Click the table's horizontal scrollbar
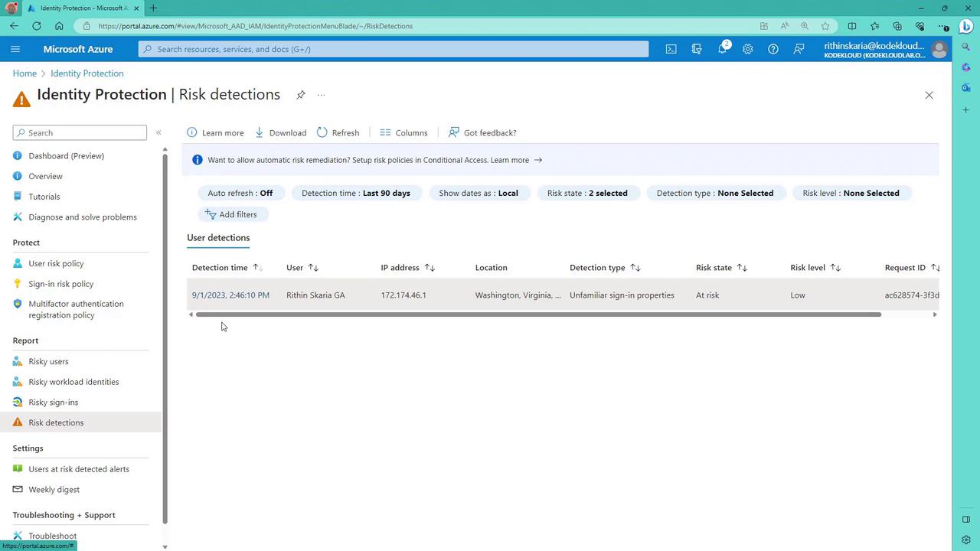The width and height of the screenshot is (980, 551). (538, 315)
